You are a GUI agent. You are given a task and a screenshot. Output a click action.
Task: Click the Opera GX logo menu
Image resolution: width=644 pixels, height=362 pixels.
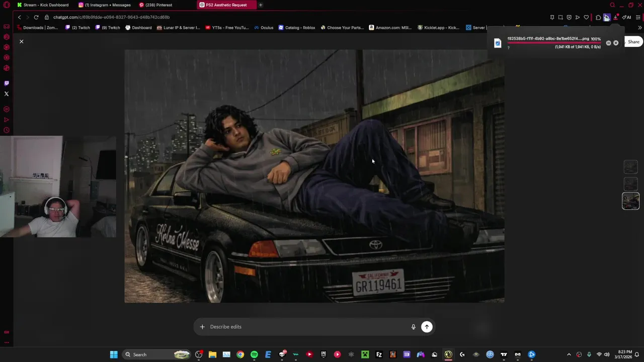(x=7, y=5)
